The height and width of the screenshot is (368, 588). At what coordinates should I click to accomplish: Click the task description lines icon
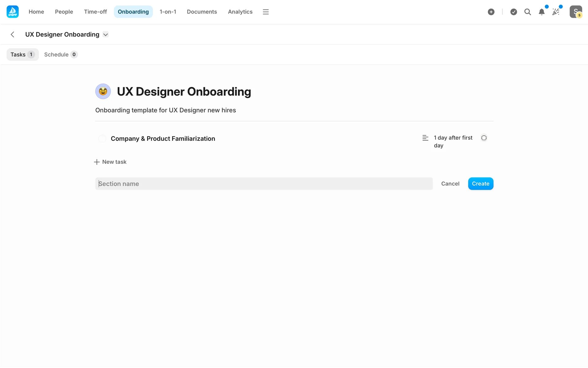[425, 138]
